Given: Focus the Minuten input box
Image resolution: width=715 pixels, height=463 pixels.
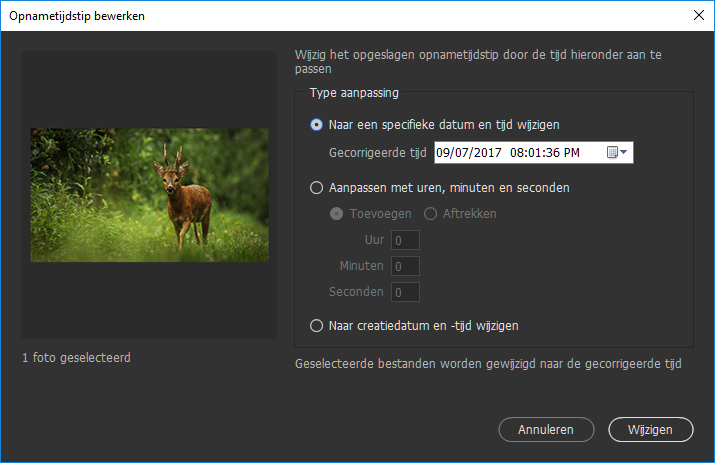Looking at the screenshot, I should tap(405, 266).
